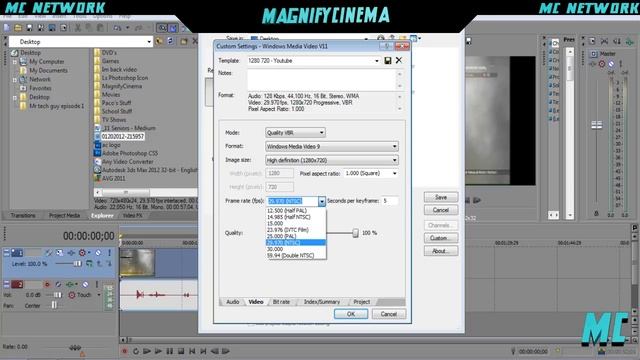Viewport: 640px width, 360px height.
Task: Click New Folder icon in Explorer panel
Action: pyautogui.click(x=184, y=42)
